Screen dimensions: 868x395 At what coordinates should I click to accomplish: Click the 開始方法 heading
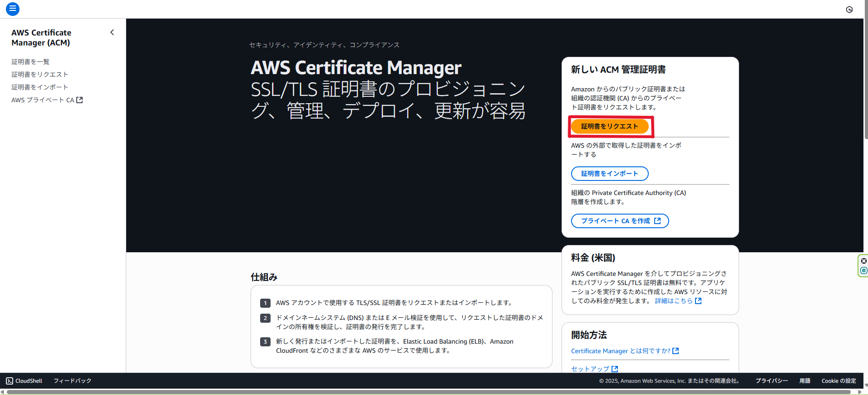point(589,335)
